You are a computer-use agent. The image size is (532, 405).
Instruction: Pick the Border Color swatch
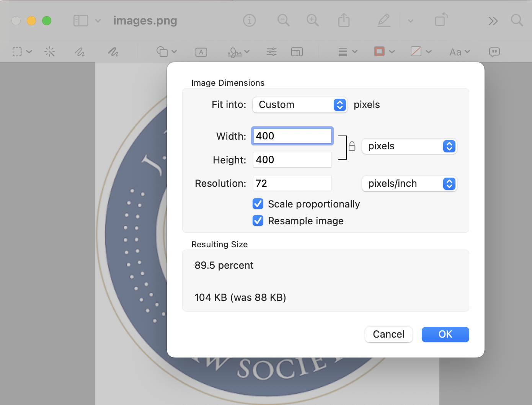coord(379,51)
